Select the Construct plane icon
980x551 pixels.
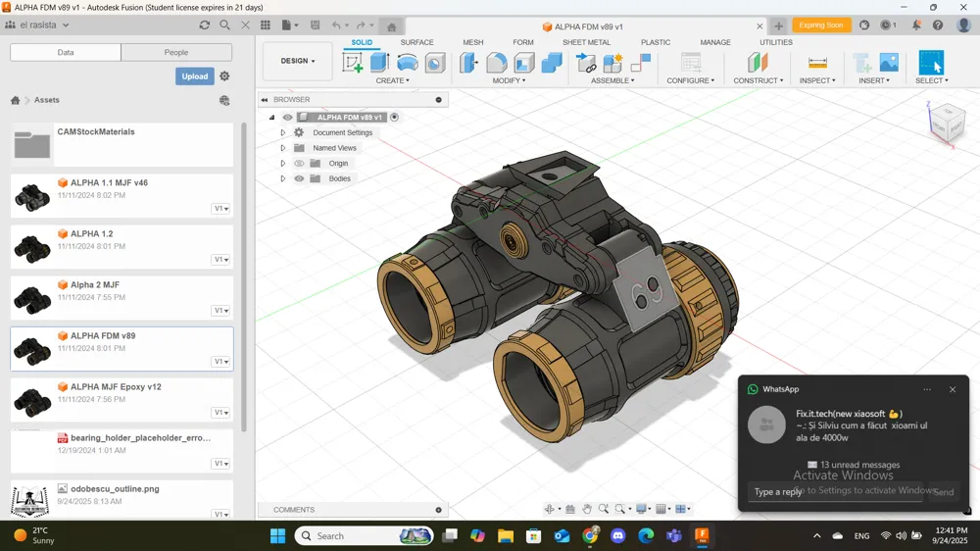point(758,63)
